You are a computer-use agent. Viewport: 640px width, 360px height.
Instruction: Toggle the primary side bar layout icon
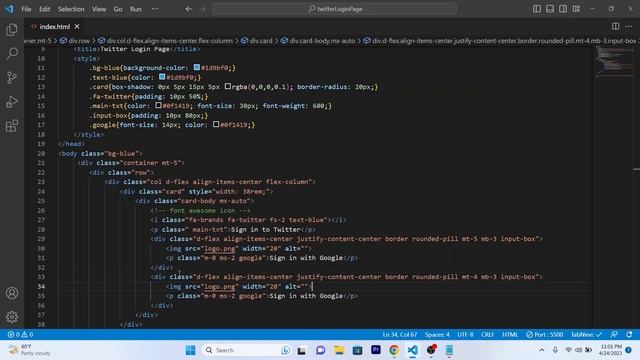(537, 9)
